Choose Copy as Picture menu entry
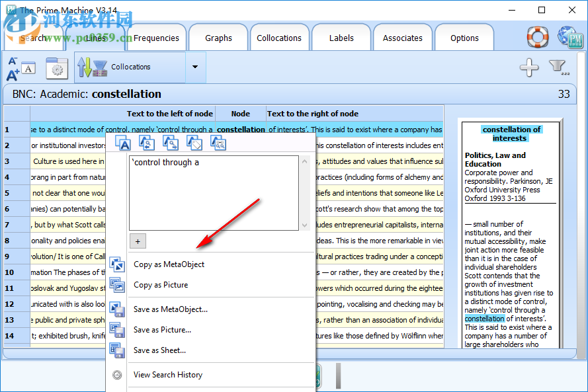588x392 pixels. [x=161, y=285]
